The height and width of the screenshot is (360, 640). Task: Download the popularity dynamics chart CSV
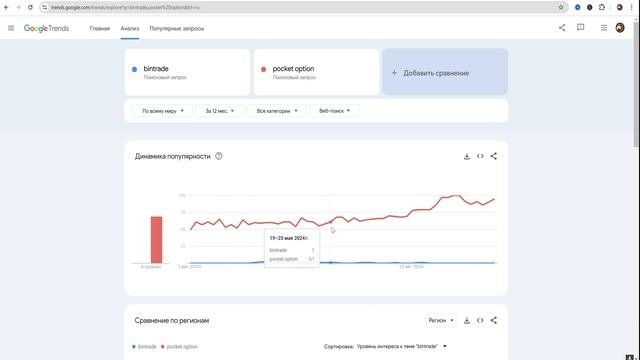[x=467, y=156]
